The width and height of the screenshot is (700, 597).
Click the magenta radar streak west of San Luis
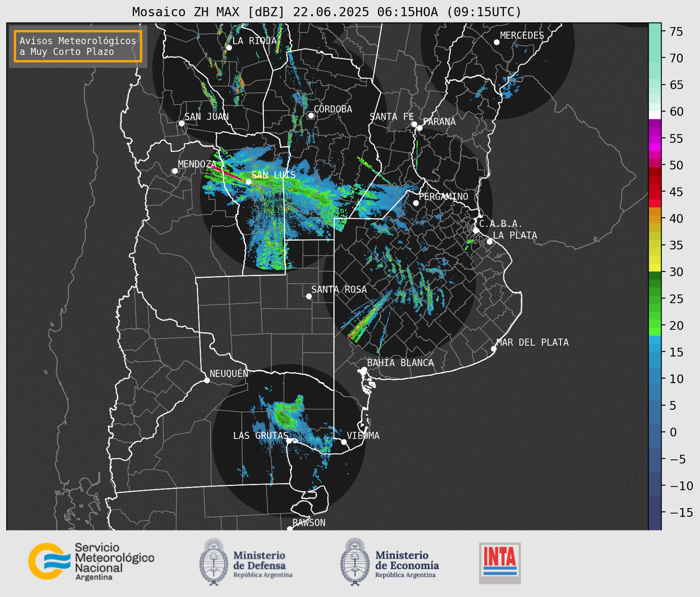coord(228,174)
